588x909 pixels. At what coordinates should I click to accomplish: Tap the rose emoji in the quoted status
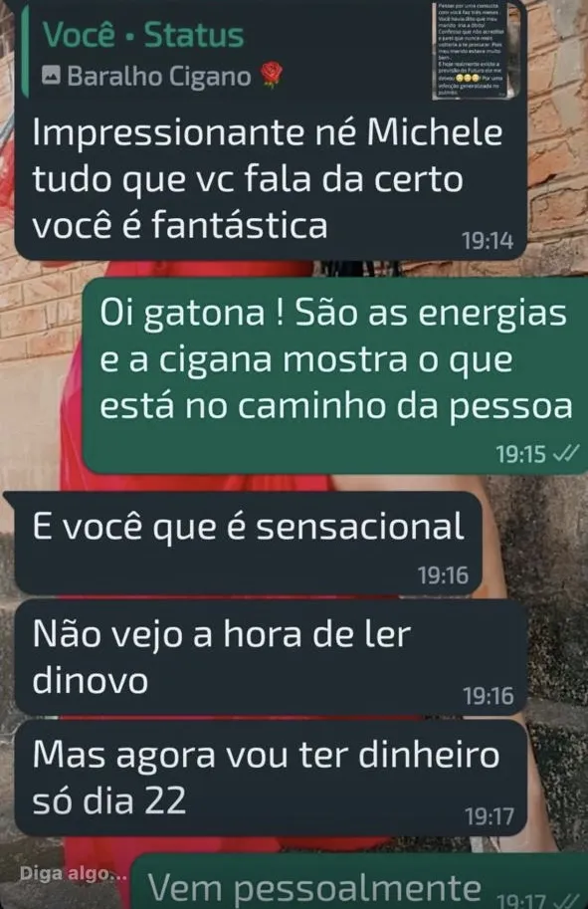[272, 76]
